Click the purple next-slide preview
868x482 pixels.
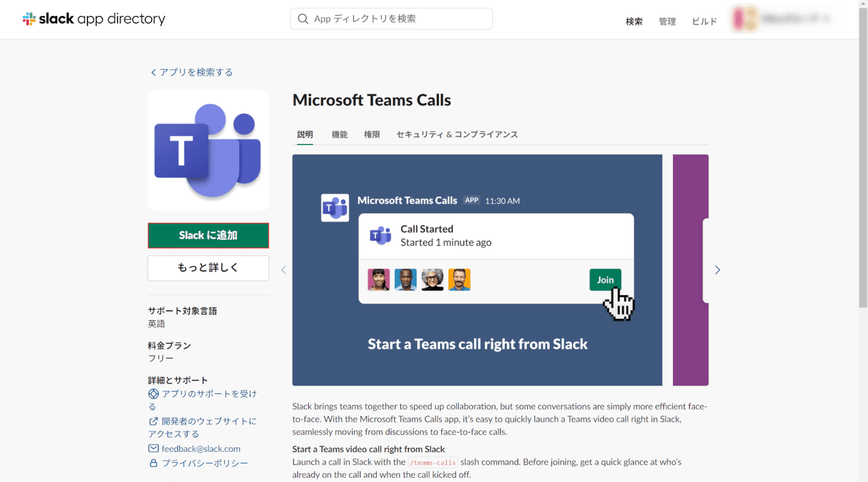690,270
